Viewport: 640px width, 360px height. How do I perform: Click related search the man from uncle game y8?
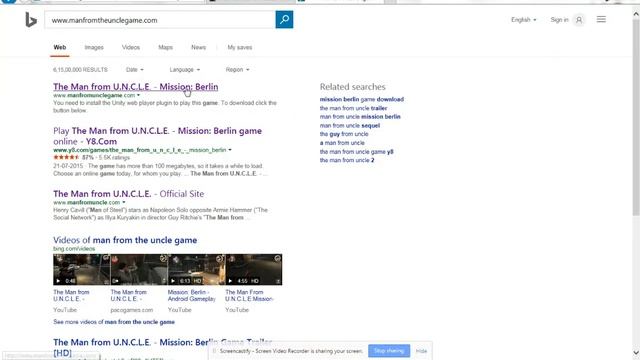coord(357,152)
